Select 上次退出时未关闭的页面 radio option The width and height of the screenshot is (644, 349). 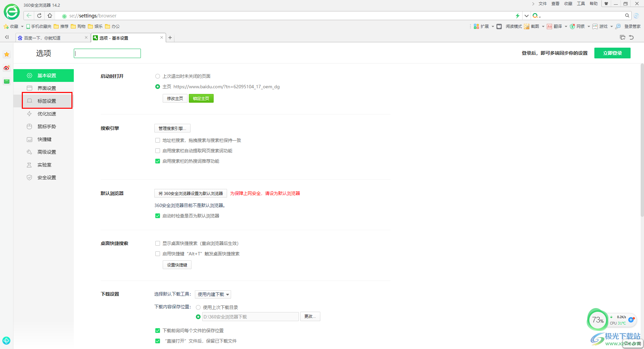[158, 76]
